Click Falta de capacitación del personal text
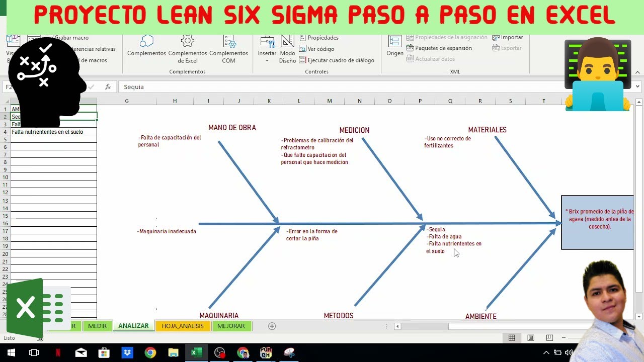 pyautogui.click(x=170, y=141)
